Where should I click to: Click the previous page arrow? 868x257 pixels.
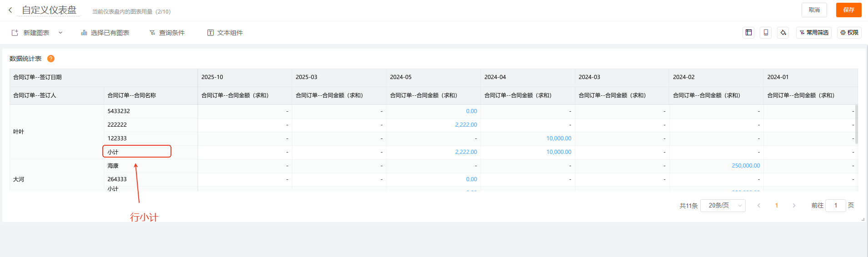[758, 206]
